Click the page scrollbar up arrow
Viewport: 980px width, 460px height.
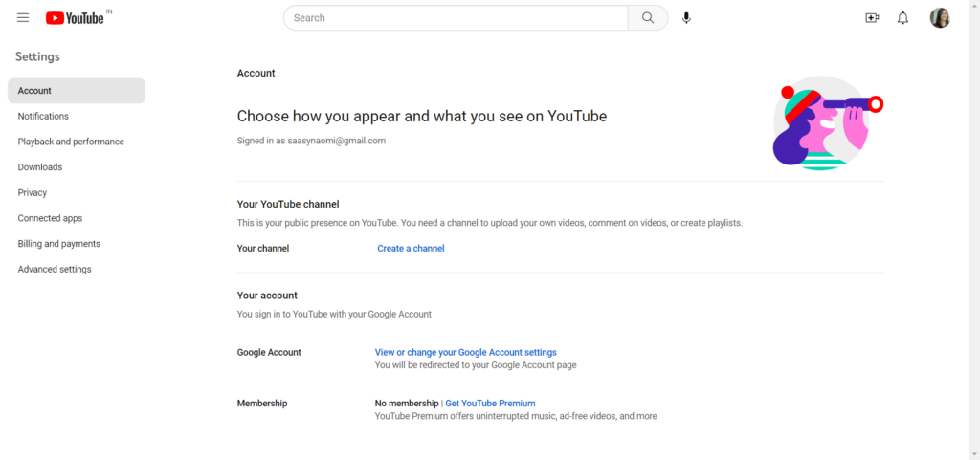(x=974, y=5)
